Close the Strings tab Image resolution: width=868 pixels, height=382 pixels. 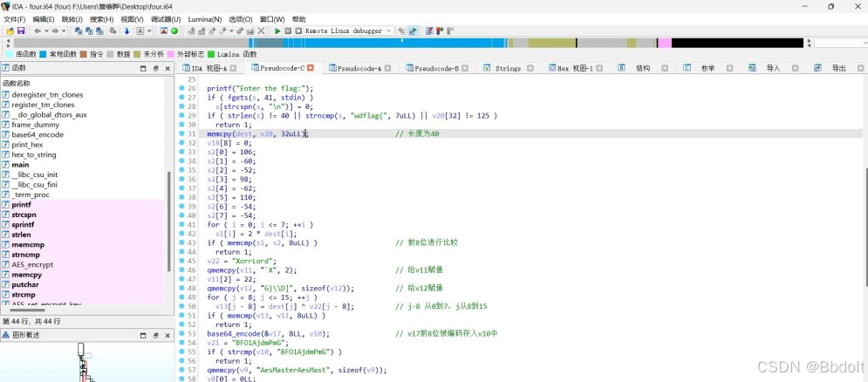530,68
